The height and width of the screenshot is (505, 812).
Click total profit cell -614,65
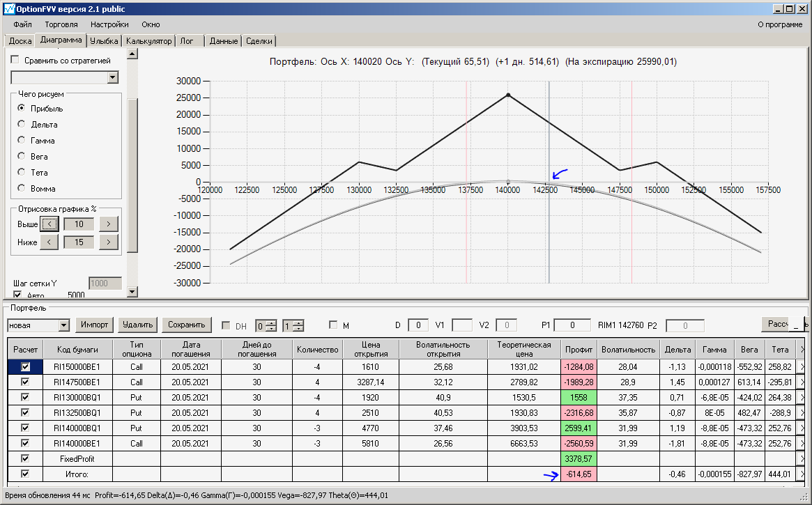tap(579, 474)
